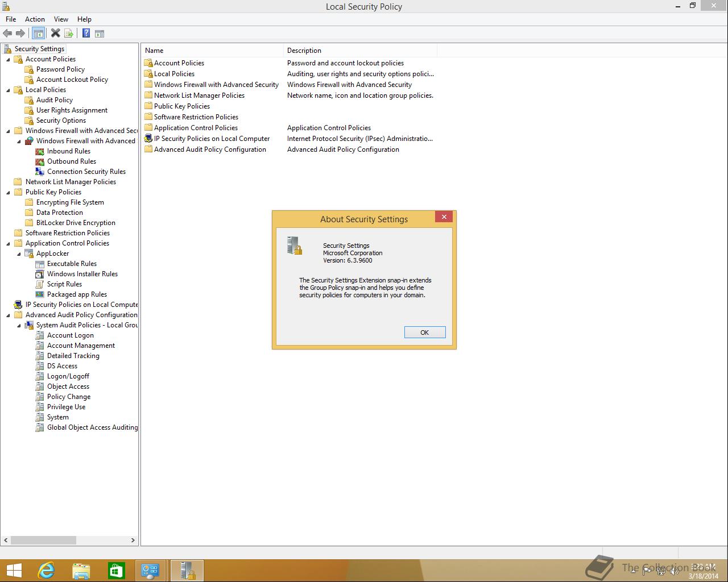The height and width of the screenshot is (582, 728).
Task: Open the Action menu
Action: pos(35,19)
